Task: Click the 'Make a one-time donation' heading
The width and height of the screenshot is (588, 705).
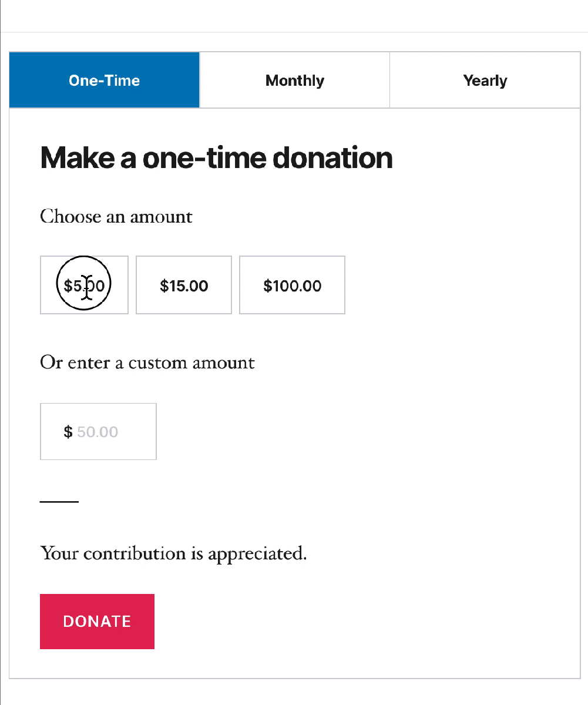Action: pos(216,158)
